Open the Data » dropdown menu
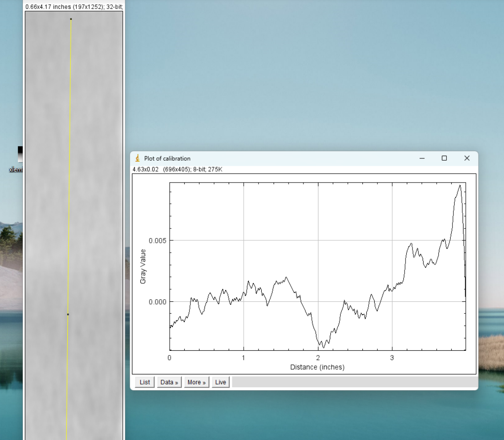 (168, 382)
